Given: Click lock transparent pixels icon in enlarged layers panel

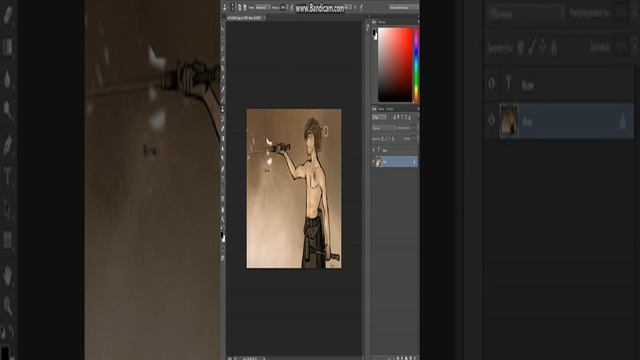Looking at the screenshot, I should [520, 48].
